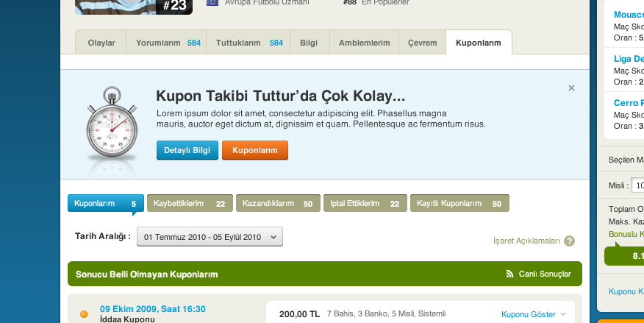Open the Yorumlarım tab
The height and width of the screenshot is (323, 644).
click(x=168, y=43)
